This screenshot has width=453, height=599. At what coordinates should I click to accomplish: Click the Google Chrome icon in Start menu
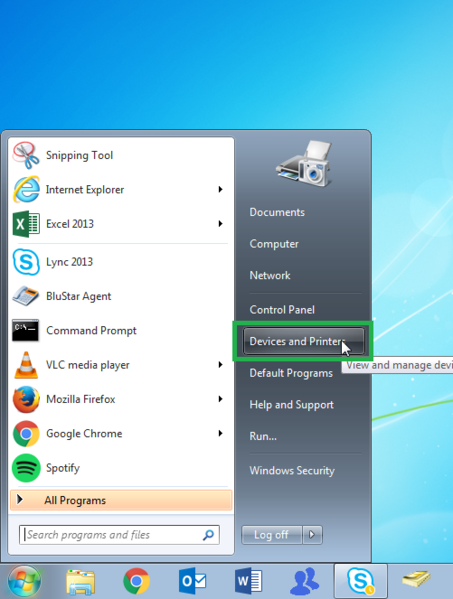pos(26,434)
